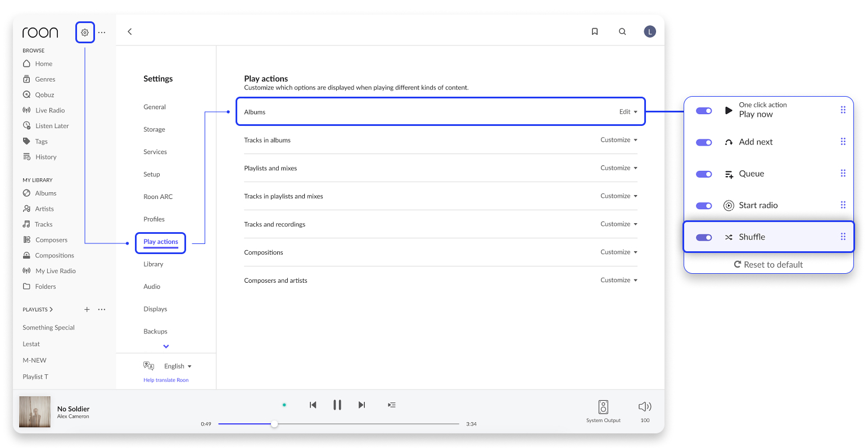Skip to previous track
868x448 pixels.
(x=313, y=405)
